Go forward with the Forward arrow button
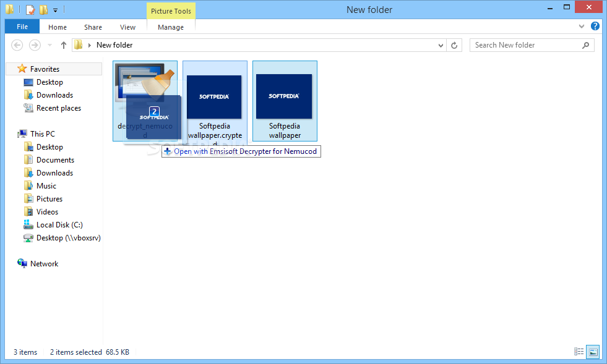The width and height of the screenshot is (607, 364). [x=35, y=45]
